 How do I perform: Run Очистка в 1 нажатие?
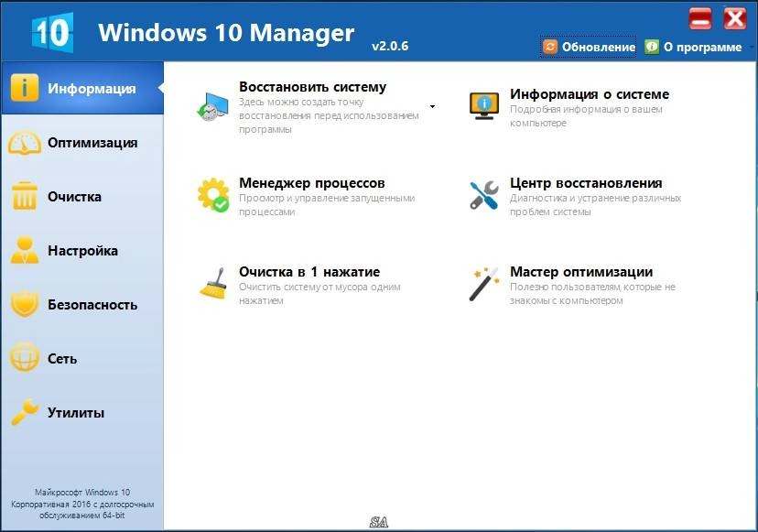click(309, 271)
